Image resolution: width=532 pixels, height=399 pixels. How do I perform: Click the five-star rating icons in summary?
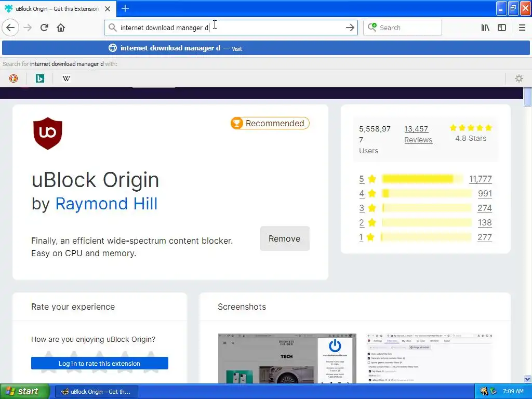coord(471,128)
